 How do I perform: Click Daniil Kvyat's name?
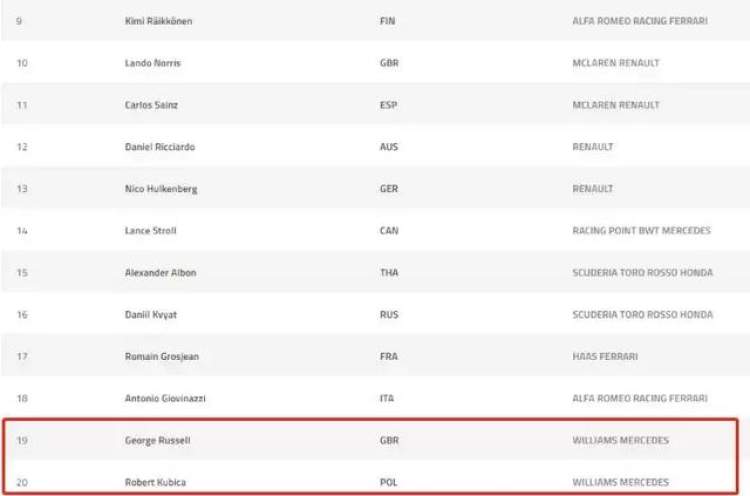151,315
